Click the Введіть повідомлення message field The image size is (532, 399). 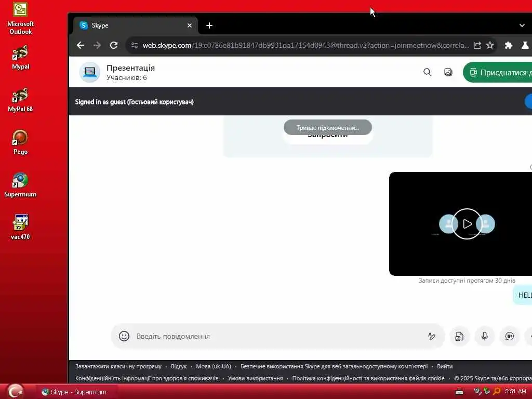278,336
